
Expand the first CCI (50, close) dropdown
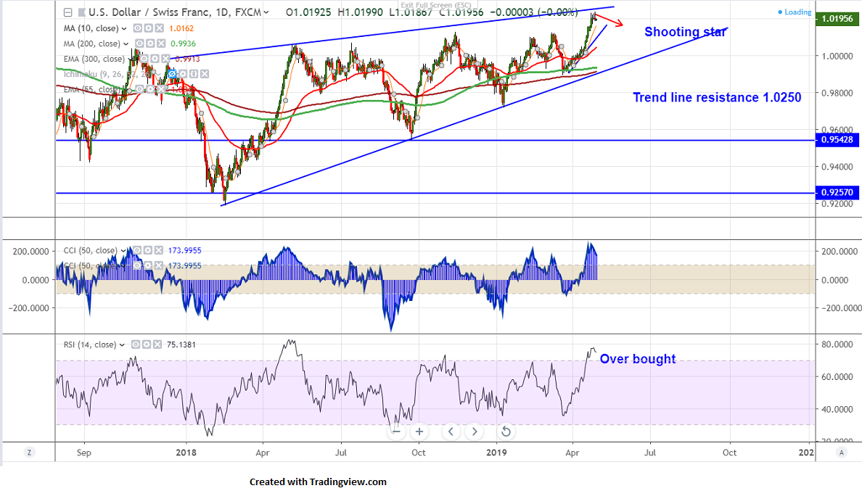tap(123, 251)
